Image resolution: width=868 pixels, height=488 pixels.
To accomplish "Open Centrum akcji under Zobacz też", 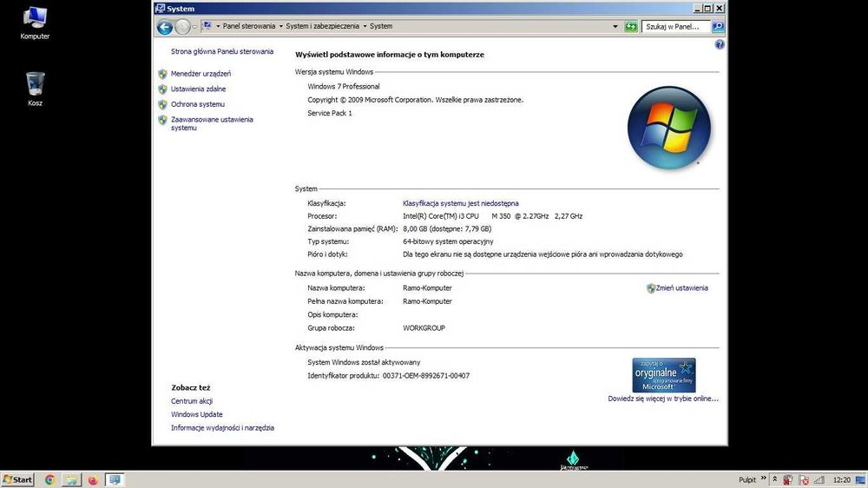I will click(192, 401).
